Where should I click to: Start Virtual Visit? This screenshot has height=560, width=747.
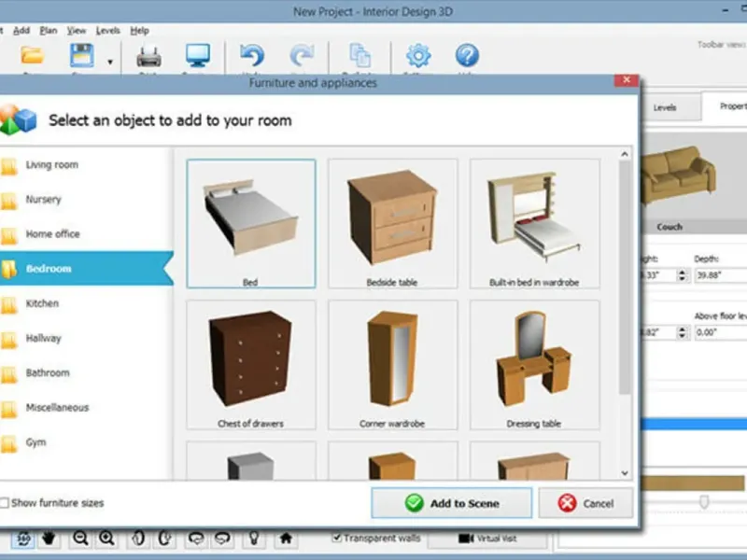487,539
